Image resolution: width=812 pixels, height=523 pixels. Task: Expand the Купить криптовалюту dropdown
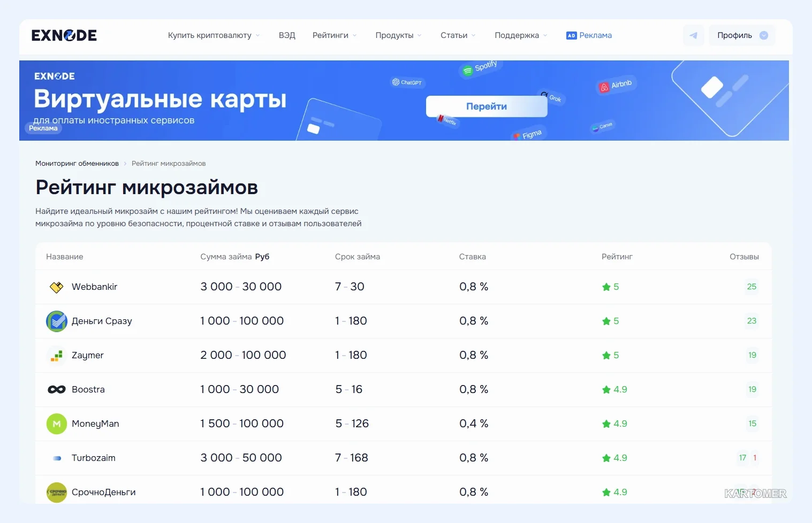(214, 35)
